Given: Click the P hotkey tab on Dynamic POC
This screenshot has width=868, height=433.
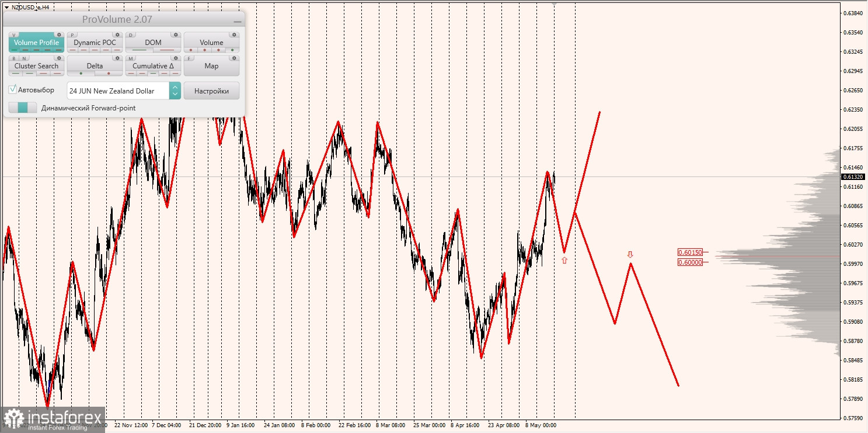Looking at the screenshot, I should pos(72,34).
